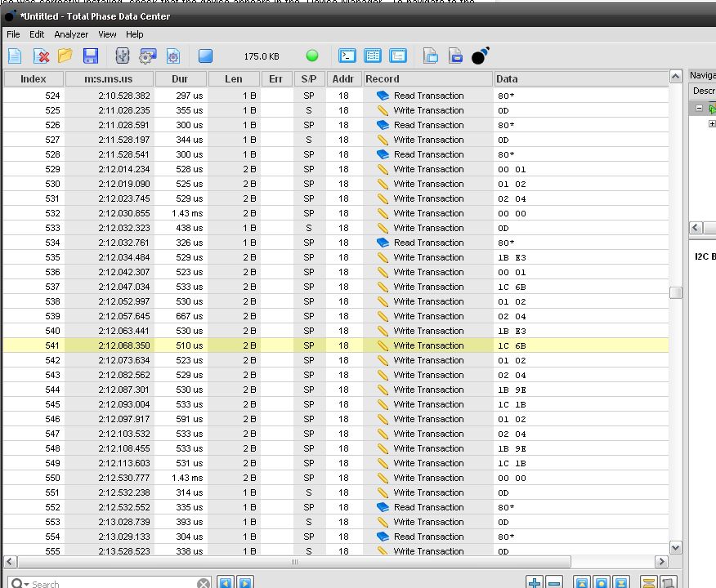Click the Total Phase black ball icon
This screenshot has height=588, width=716.
click(481, 56)
